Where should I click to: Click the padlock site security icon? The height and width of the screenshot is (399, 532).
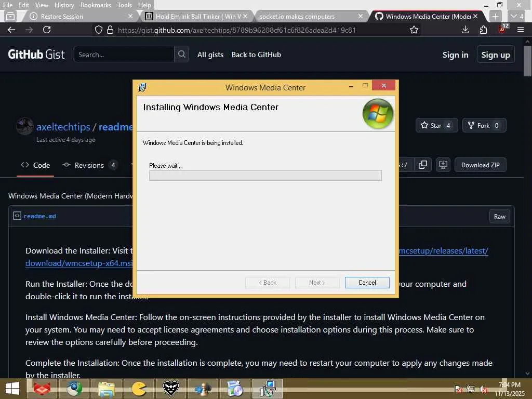(x=110, y=30)
